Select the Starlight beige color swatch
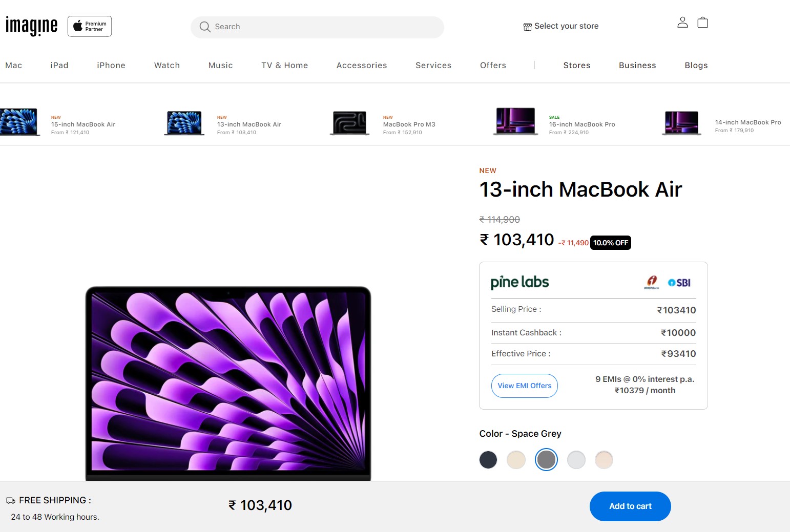Viewport: 790px width, 532px height. [x=516, y=460]
